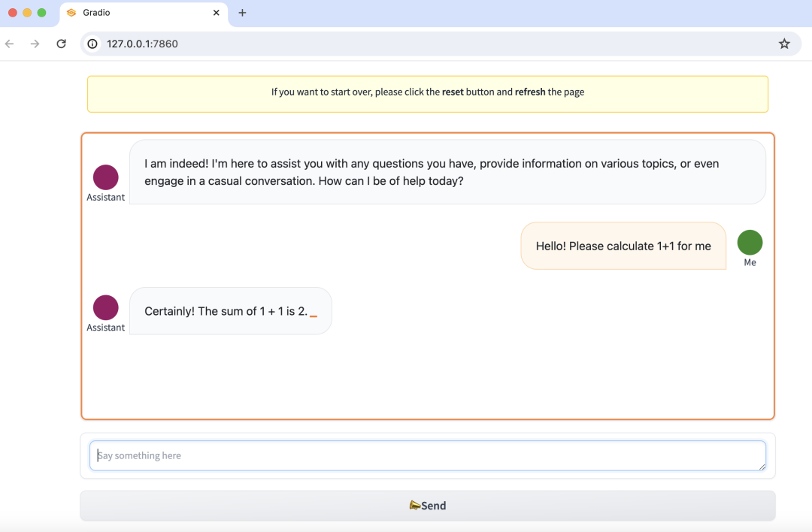This screenshot has width=812, height=532.
Task: Click the text box resize handle
Action: click(762, 467)
